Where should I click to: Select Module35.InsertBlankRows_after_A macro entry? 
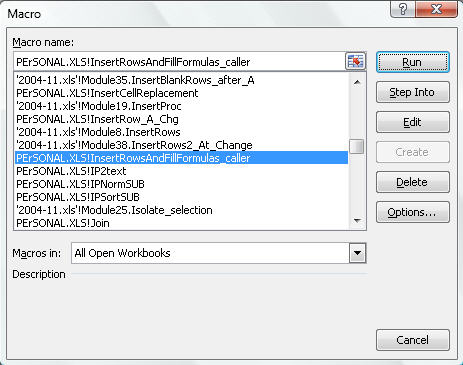[181, 80]
